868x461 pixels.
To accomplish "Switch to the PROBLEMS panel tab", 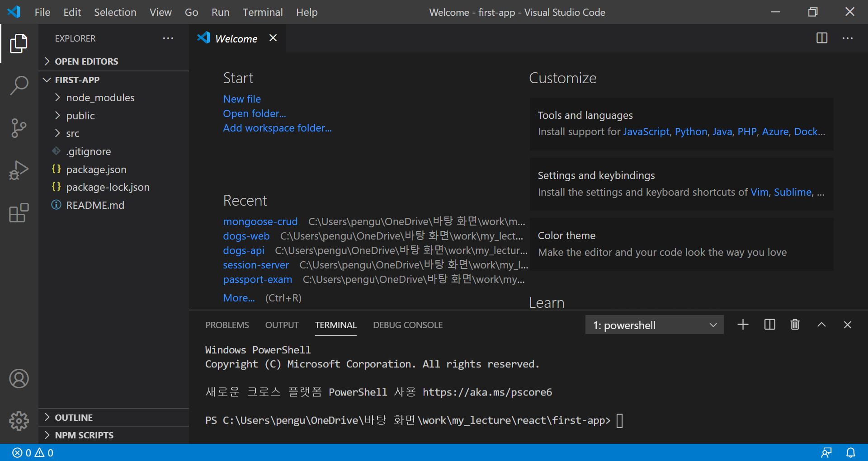I will pos(227,325).
